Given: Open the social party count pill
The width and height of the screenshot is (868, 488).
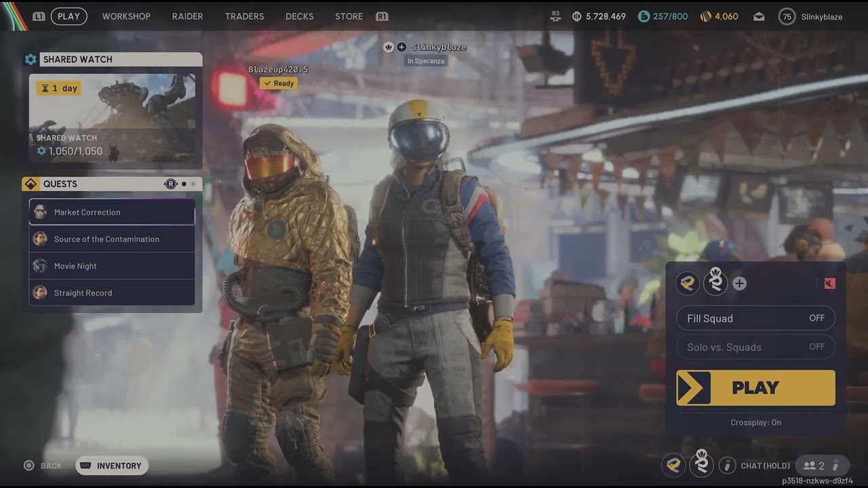Looking at the screenshot, I should 821,466.
